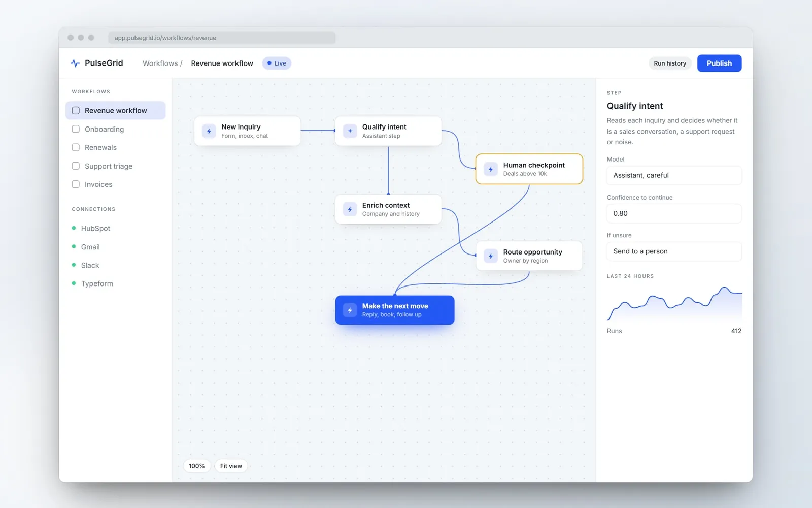Image resolution: width=812 pixels, height=508 pixels.
Task: Click the green status dot beside Typeform
Action: (74, 283)
